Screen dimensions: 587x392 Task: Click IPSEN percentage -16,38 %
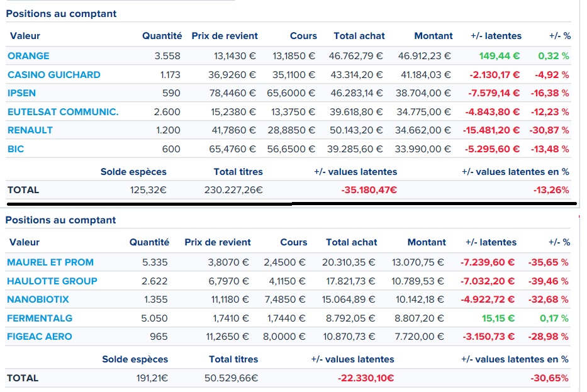[x=549, y=93]
